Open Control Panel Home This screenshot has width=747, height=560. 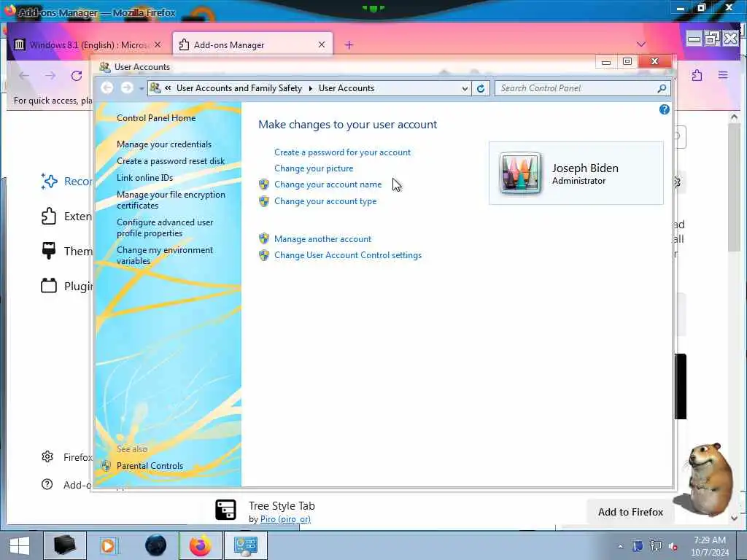pyautogui.click(x=156, y=118)
